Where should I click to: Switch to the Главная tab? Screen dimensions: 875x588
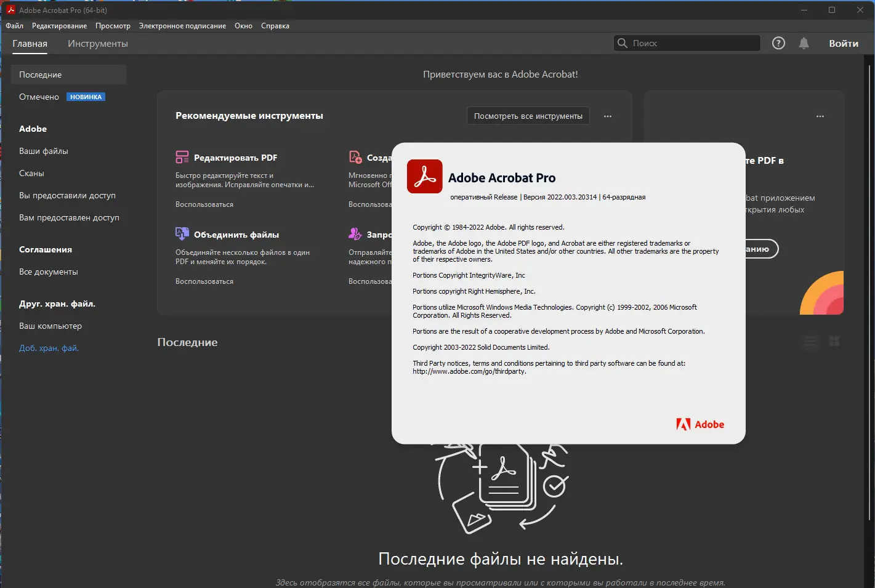[x=30, y=44]
